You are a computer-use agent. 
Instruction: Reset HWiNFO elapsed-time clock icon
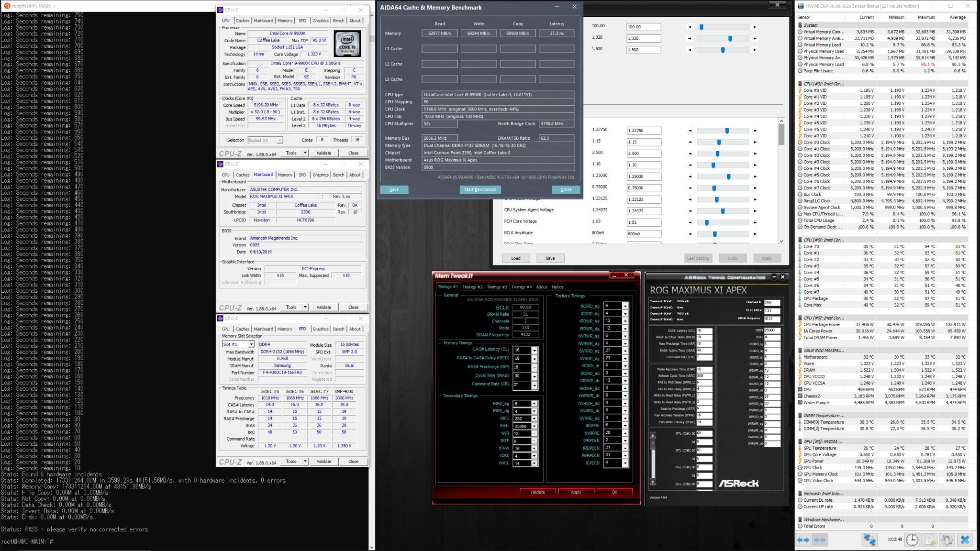[913, 540]
